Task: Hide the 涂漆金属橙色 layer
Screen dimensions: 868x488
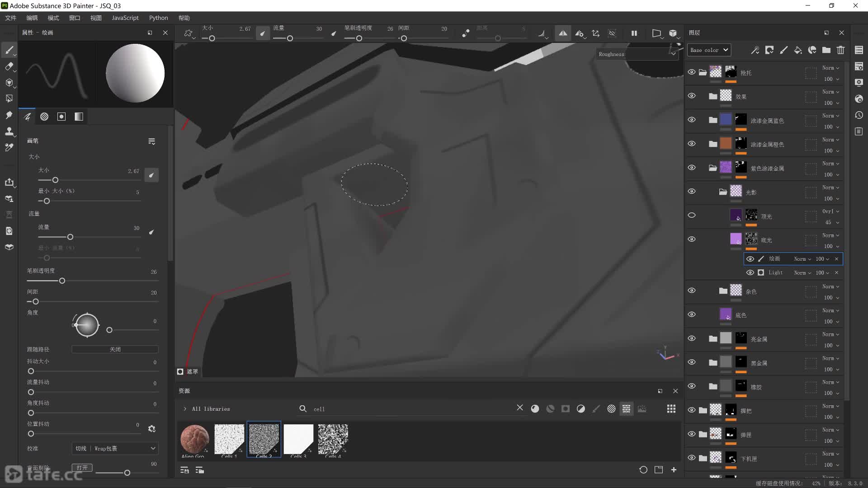Action: click(692, 144)
